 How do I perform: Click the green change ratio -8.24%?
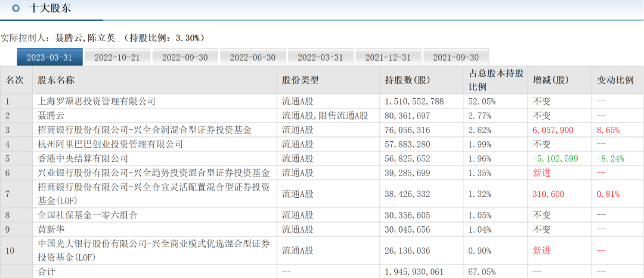(x=611, y=158)
